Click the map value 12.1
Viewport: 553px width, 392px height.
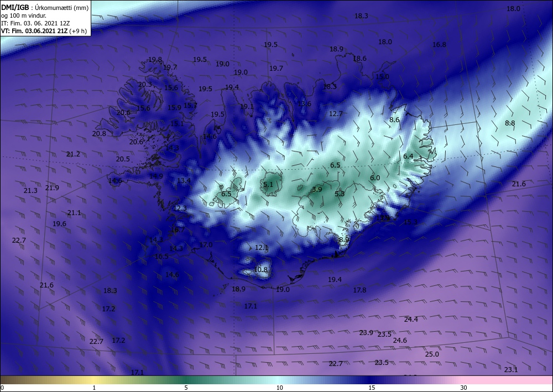pyautogui.click(x=262, y=248)
